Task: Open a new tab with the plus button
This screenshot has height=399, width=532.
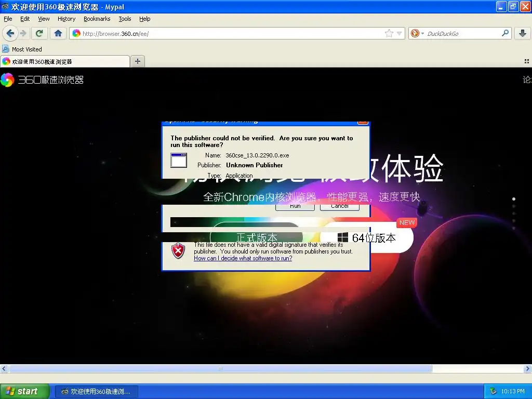Action: point(137,61)
